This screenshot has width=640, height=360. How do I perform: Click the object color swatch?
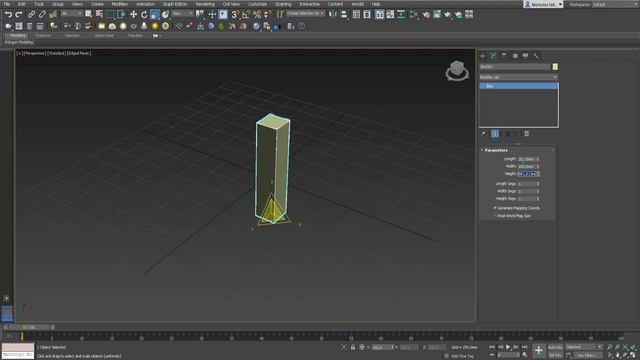click(x=555, y=67)
